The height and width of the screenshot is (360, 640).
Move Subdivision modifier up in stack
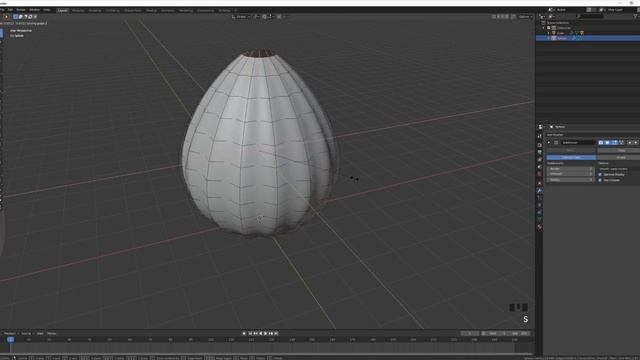coord(629,142)
